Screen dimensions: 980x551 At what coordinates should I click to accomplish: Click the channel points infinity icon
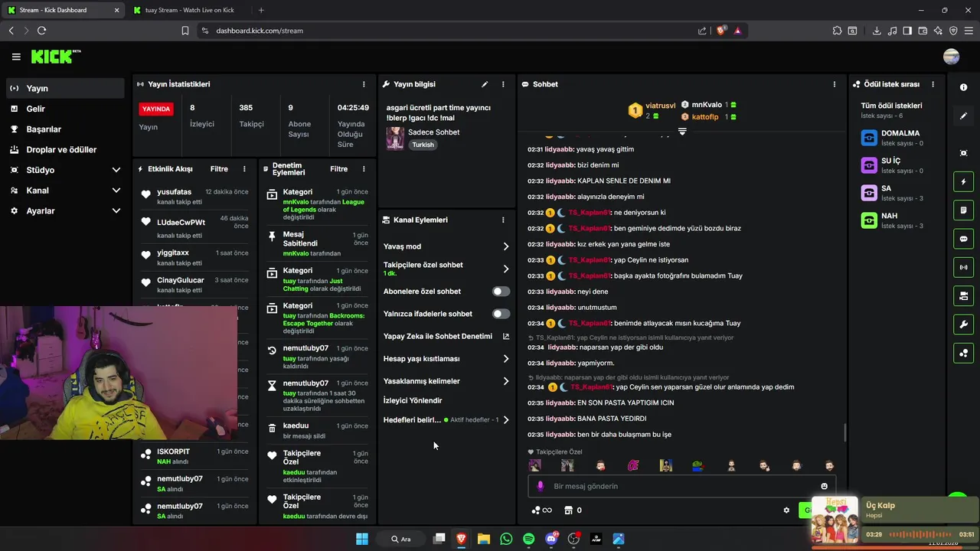tap(541, 510)
